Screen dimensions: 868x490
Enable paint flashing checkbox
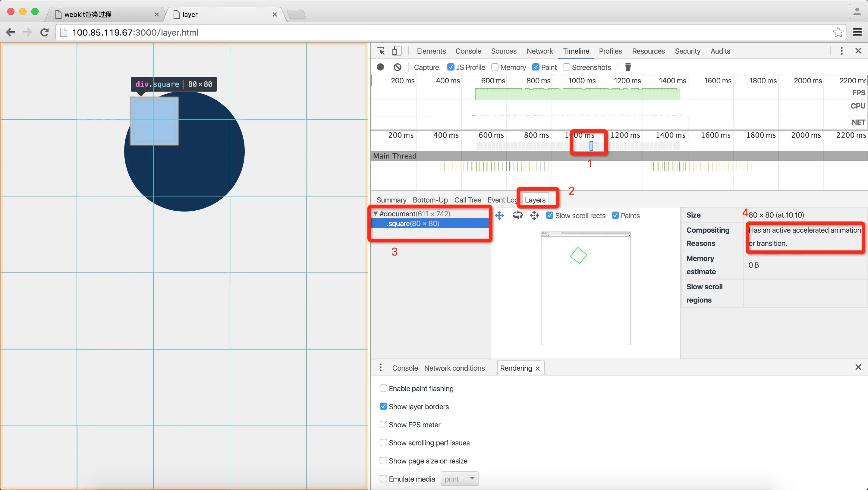pos(383,388)
